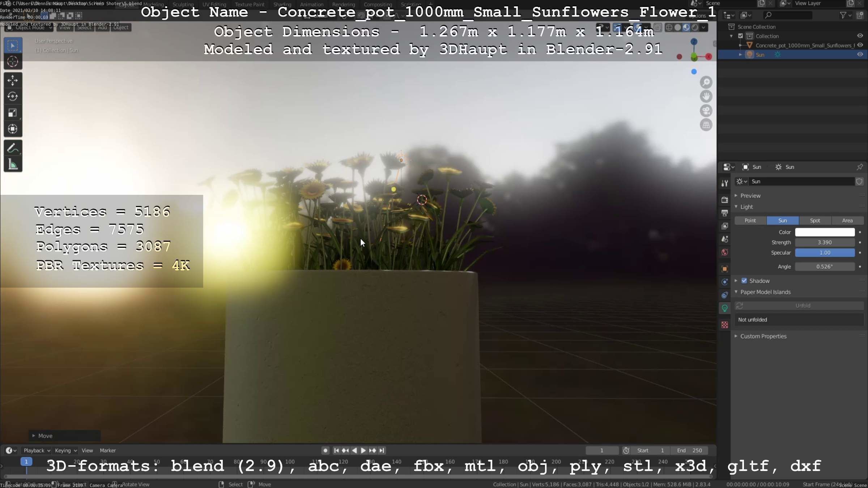This screenshot has height=488, width=868.
Task: Toggle the auto keying record button
Action: 325,450
